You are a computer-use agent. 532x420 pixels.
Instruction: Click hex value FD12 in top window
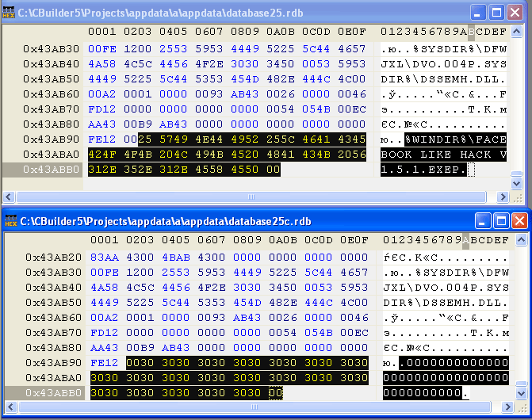point(102,109)
